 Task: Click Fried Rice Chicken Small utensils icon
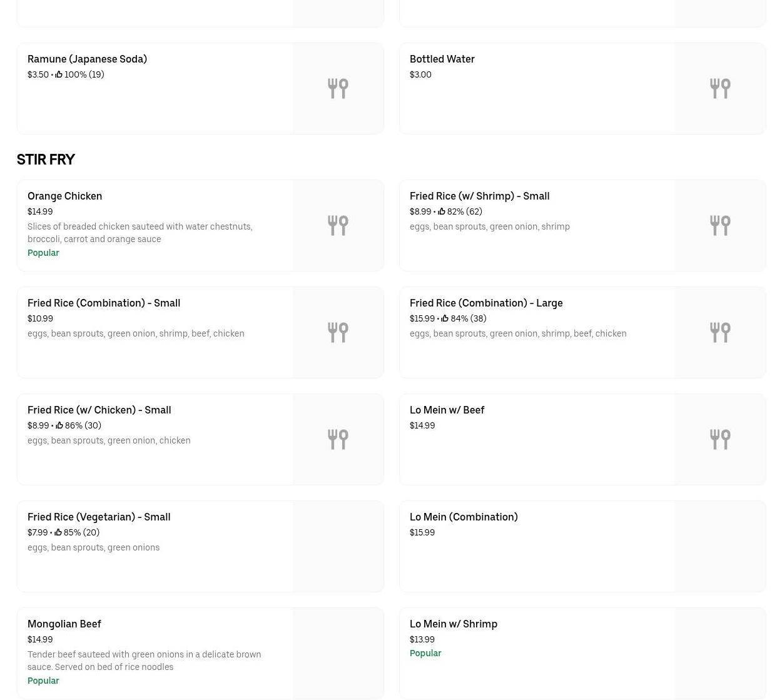click(x=338, y=439)
